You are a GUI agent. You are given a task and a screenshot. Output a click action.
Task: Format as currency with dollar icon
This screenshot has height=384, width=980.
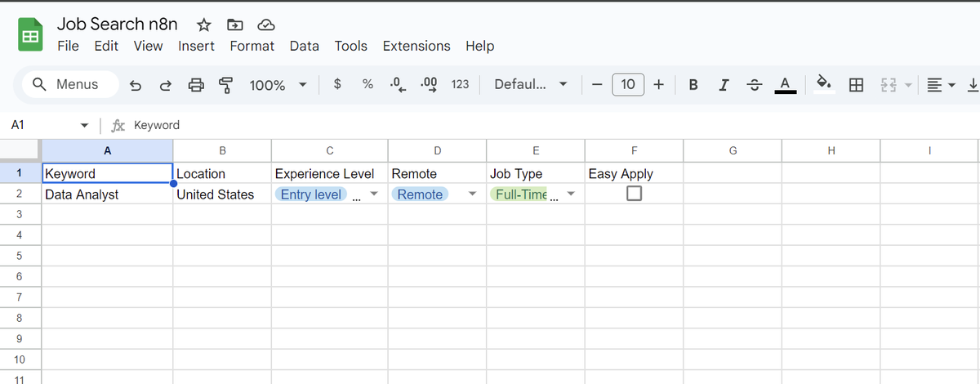337,83
